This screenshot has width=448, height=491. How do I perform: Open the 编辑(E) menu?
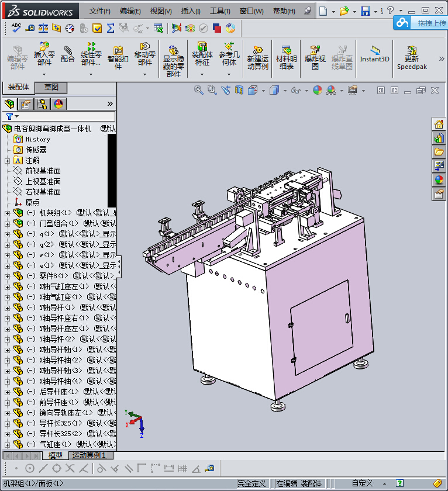[x=130, y=11]
